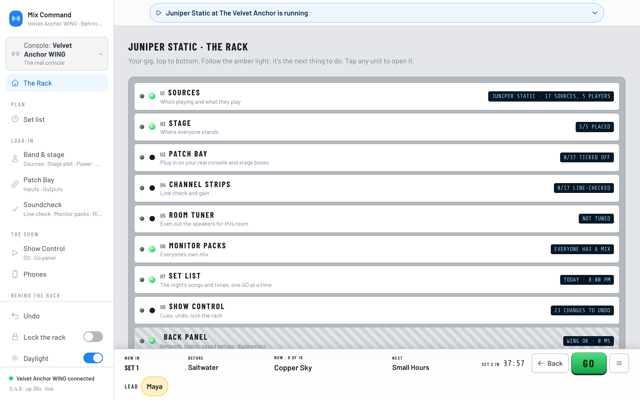Toggle the Lock the rack switch
This screenshot has width=640, height=400.
(93, 337)
